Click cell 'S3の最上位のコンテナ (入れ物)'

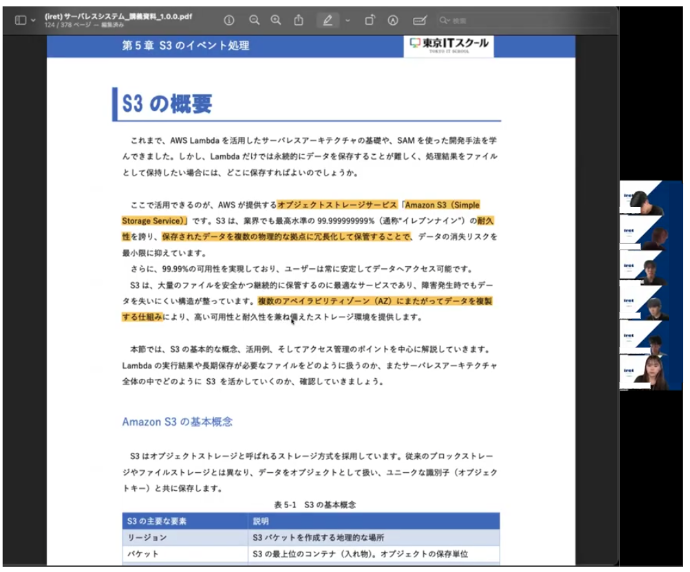click(x=314, y=554)
